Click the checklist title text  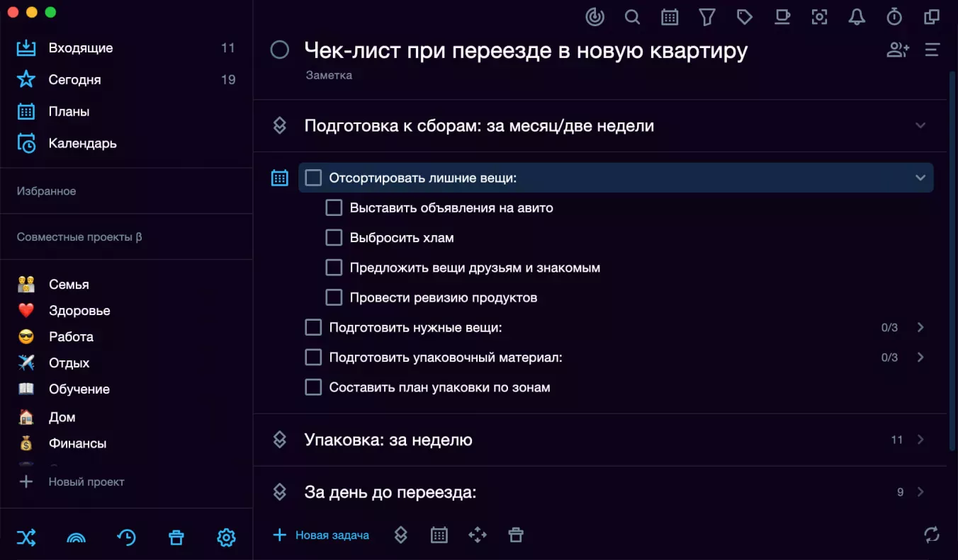click(x=526, y=50)
